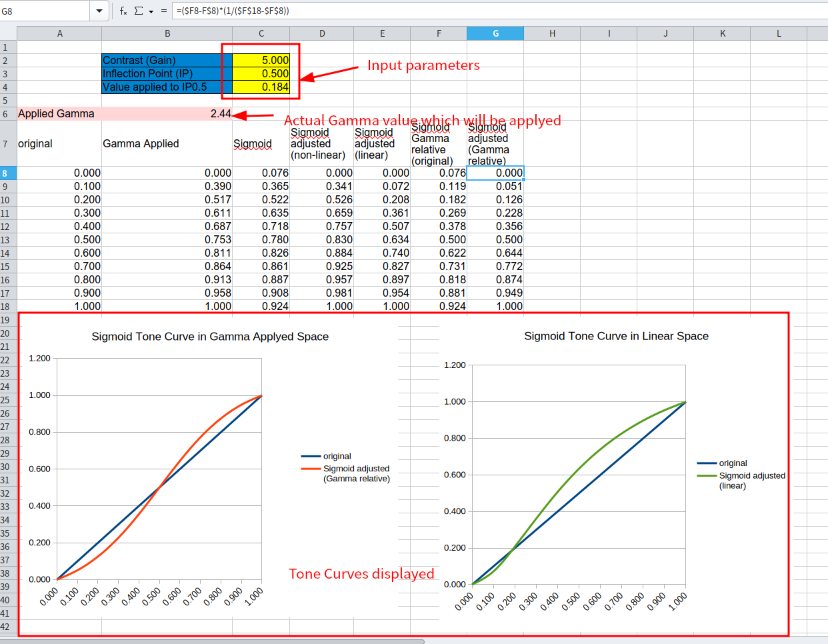
Task: Expand the Name Box dropdown arrow
Action: pyautogui.click(x=99, y=11)
